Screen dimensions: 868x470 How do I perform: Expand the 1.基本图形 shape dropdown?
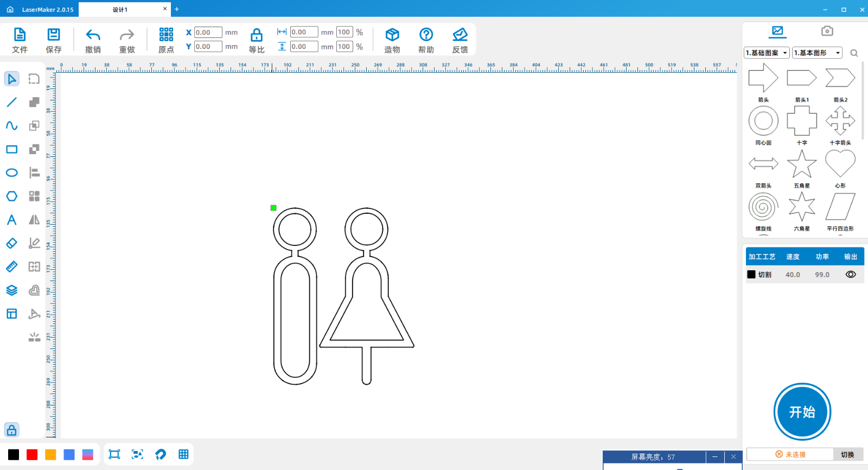tap(817, 53)
